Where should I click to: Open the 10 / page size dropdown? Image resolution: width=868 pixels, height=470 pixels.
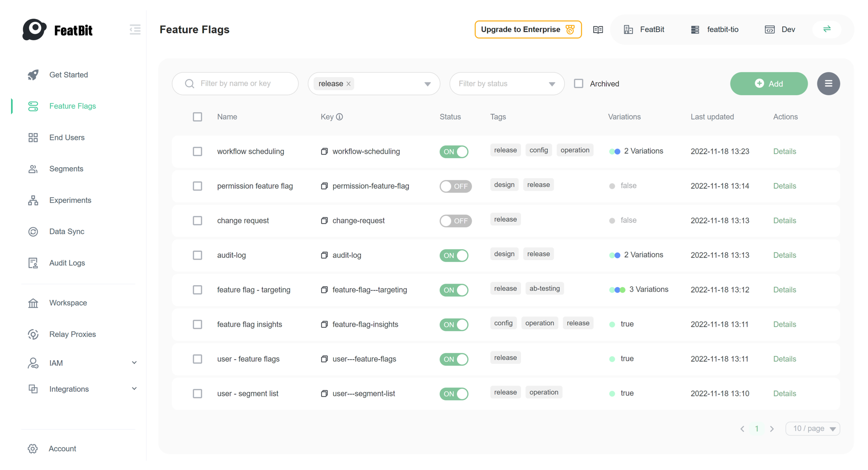812,428
